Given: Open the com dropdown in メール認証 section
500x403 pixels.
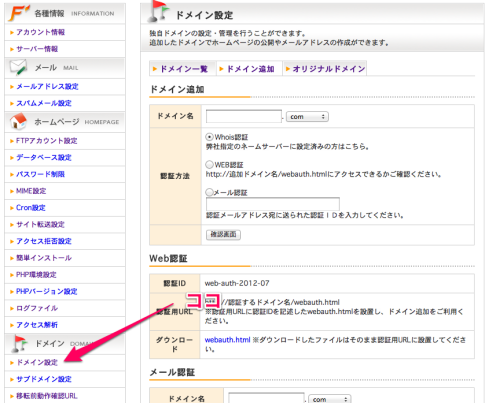Looking at the screenshot, I should pyautogui.click(x=329, y=399).
